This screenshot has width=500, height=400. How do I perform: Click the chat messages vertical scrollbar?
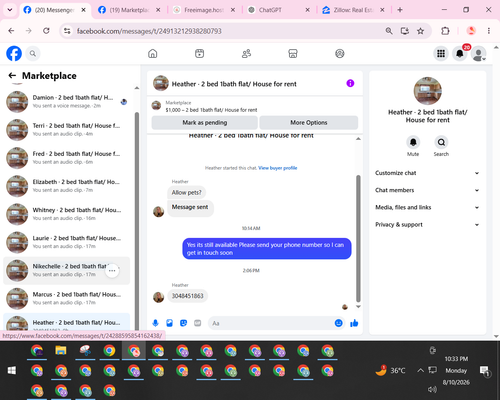coord(358,238)
